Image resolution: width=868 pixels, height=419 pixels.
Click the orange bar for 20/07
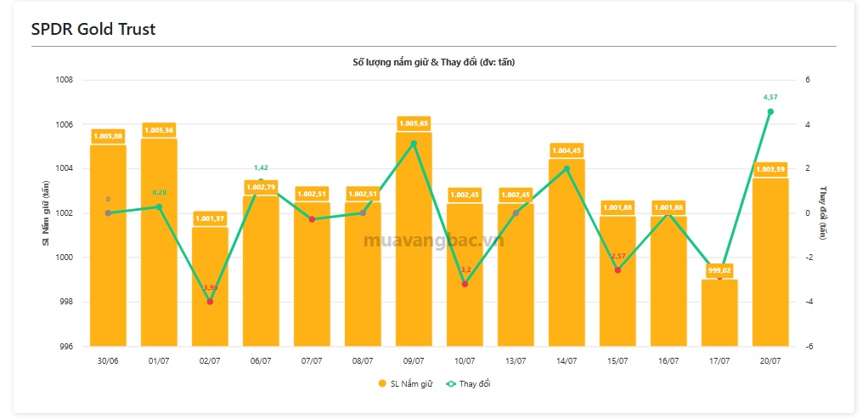[x=770, y=262]
